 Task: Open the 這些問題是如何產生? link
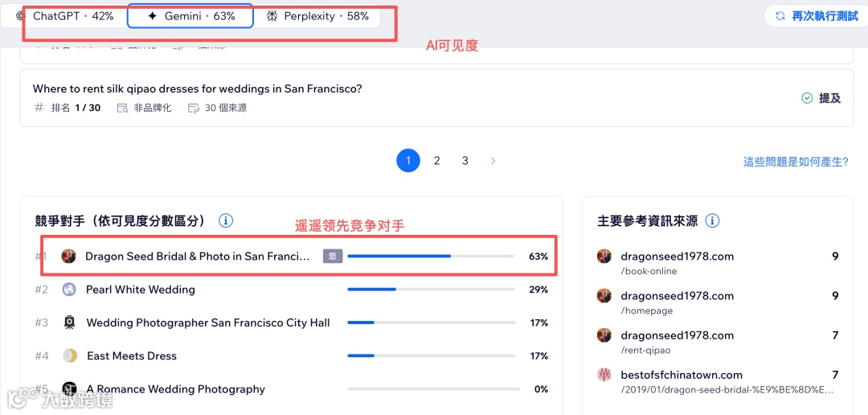point(796,162)
